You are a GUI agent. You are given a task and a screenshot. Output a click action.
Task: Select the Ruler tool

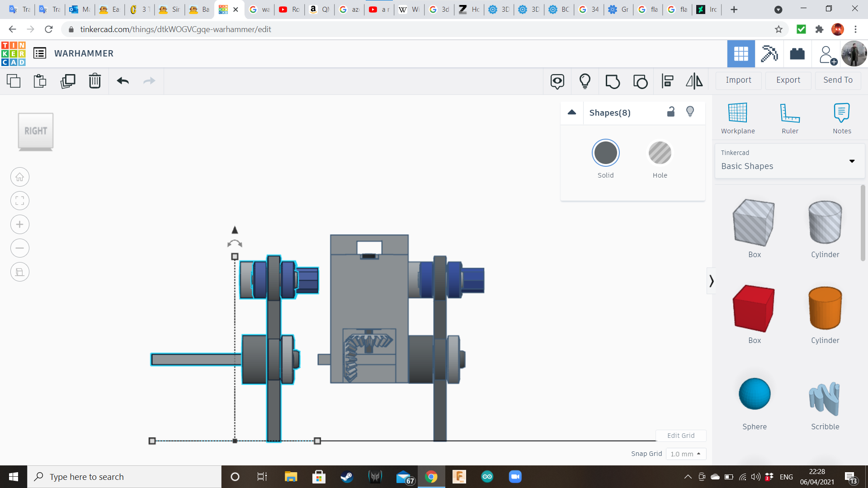pos(790,118)
